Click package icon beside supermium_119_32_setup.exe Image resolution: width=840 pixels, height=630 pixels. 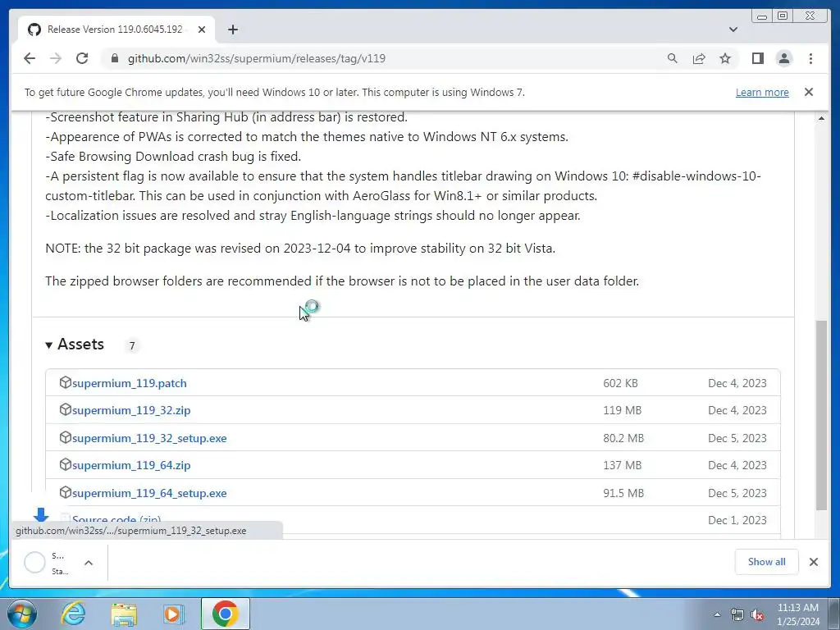click(66, 438)
